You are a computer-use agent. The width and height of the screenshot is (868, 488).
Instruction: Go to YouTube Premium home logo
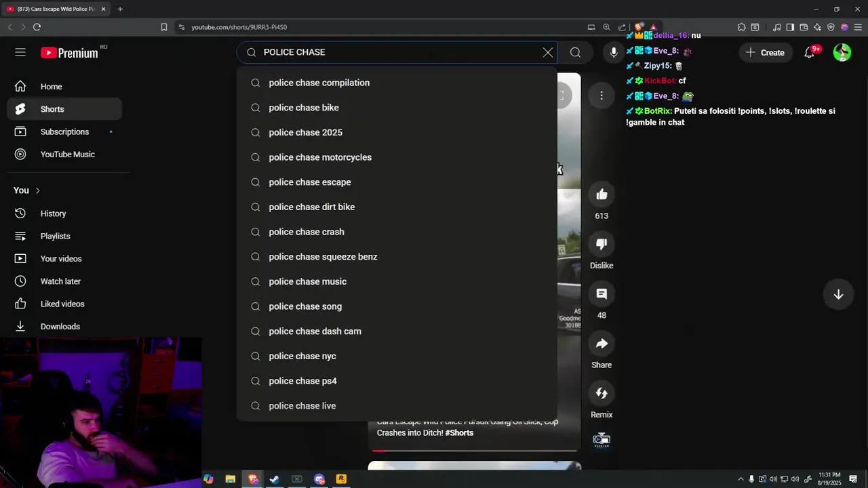69,53
